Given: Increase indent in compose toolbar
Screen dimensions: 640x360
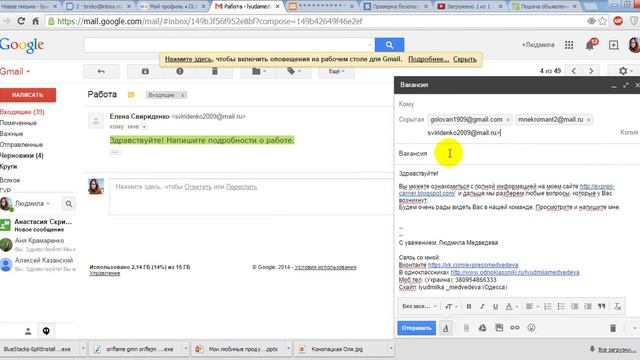Looking at the screenshot, I should click(x=588, y=307).
